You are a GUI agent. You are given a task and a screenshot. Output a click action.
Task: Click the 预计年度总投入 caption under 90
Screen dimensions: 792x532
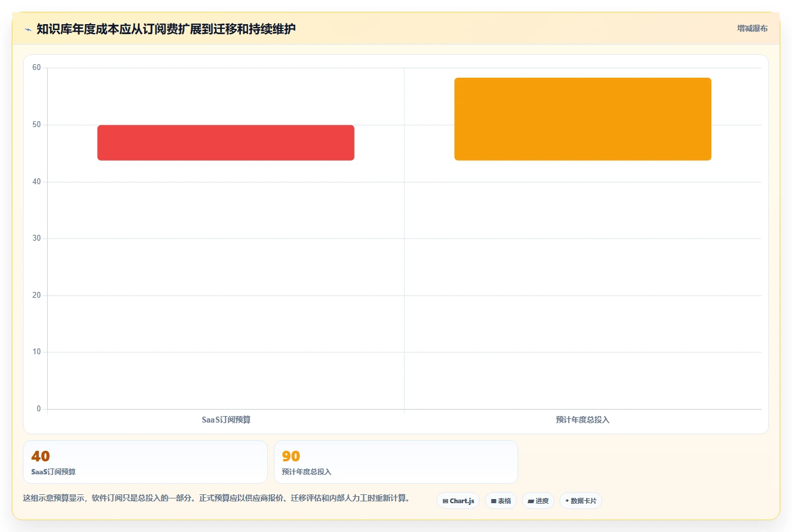[307, 472]
